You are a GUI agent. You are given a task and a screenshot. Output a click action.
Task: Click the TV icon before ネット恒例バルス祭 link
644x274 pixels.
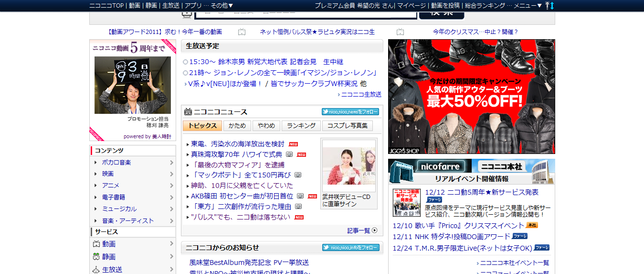242,32
